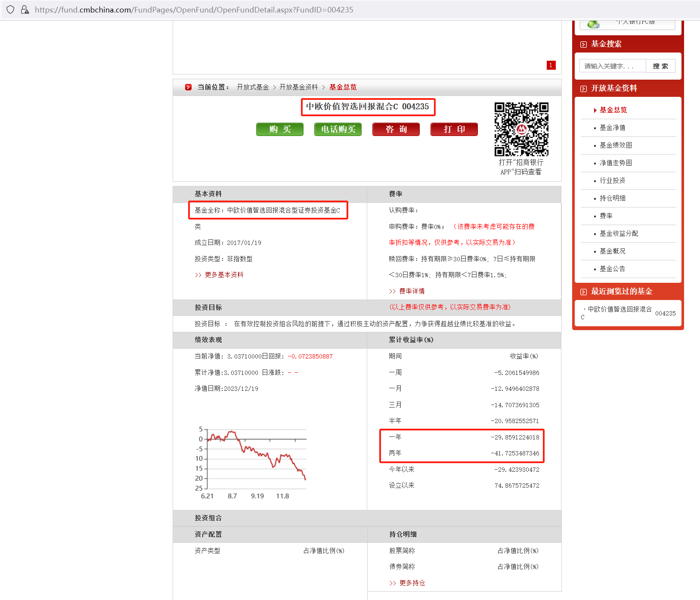Click the 一年 return value -29.8591224018
Viewport: 700px width, 600px height.
[x=515, y=437]
